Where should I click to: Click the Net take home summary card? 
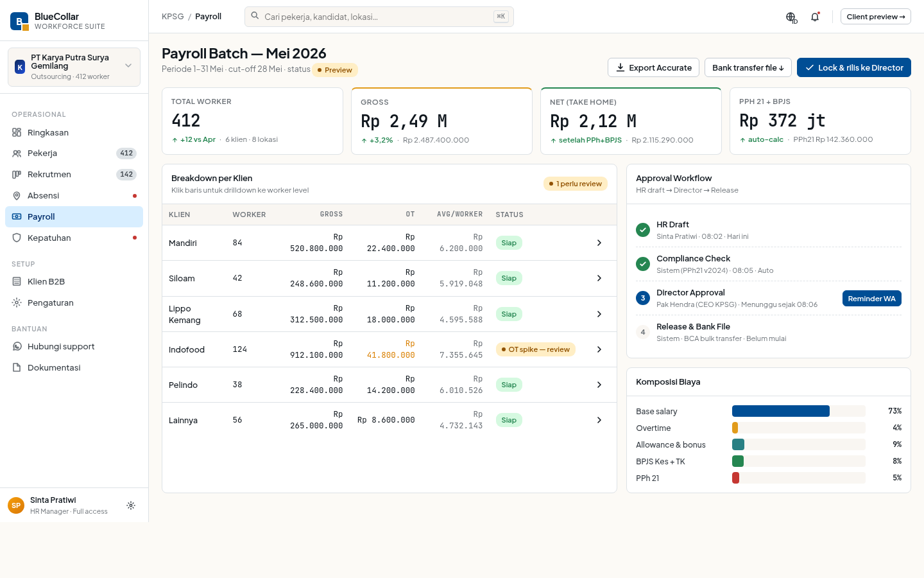pos(631,121)
